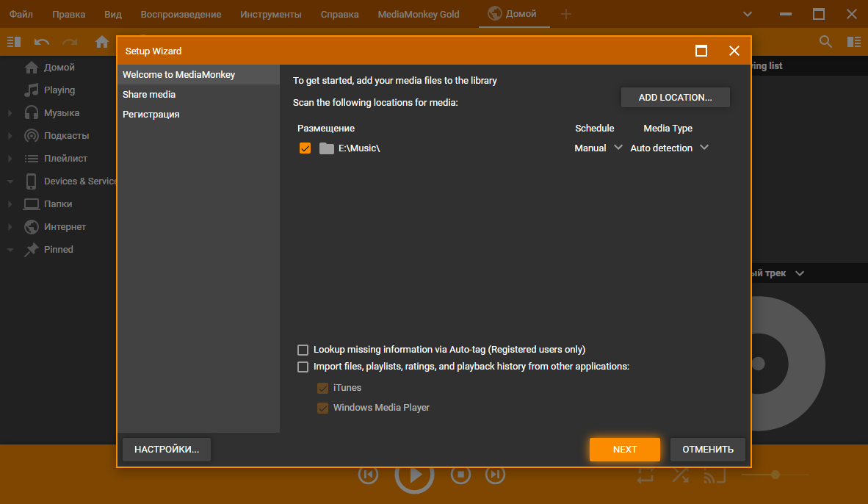Toggle the left panel layout icon

14,42
